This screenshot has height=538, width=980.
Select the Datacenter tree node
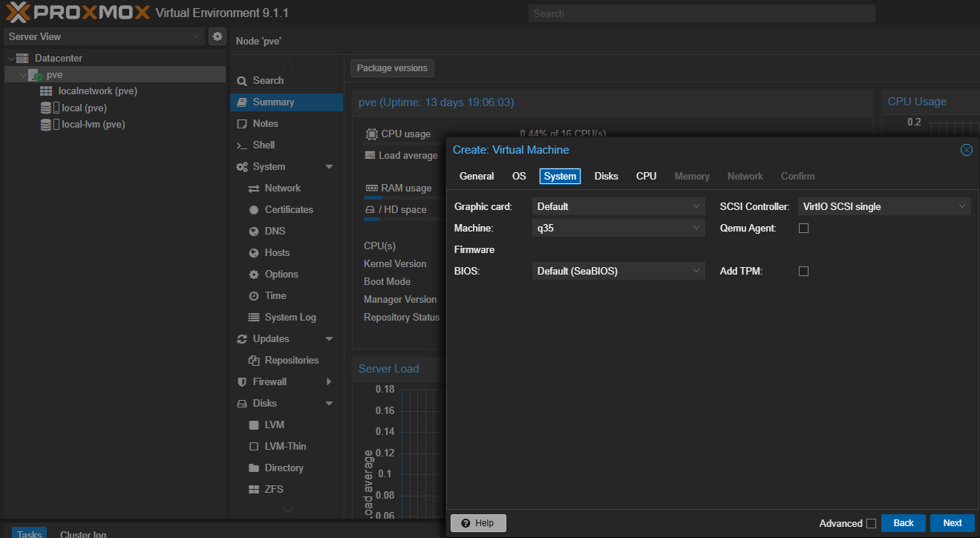click(59, 58)
